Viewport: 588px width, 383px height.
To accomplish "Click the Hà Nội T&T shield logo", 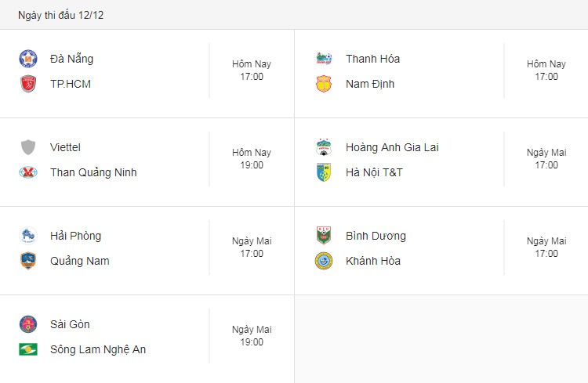I will [324, 172].
